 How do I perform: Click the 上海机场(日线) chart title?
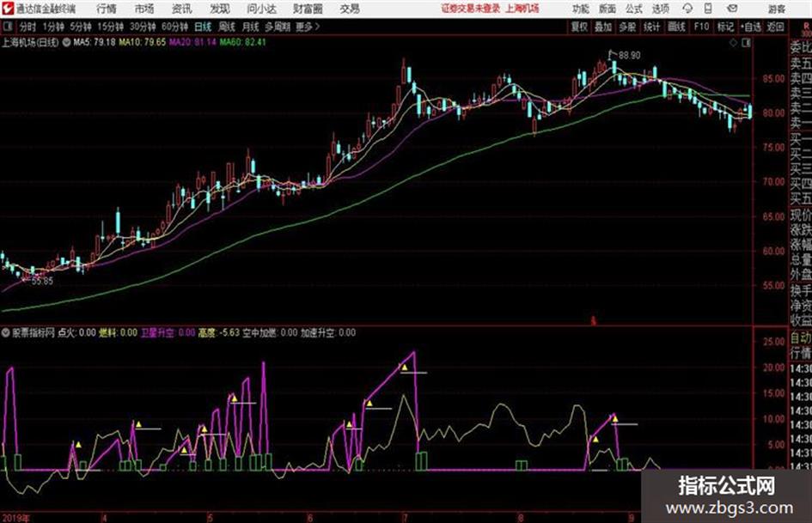30,42
